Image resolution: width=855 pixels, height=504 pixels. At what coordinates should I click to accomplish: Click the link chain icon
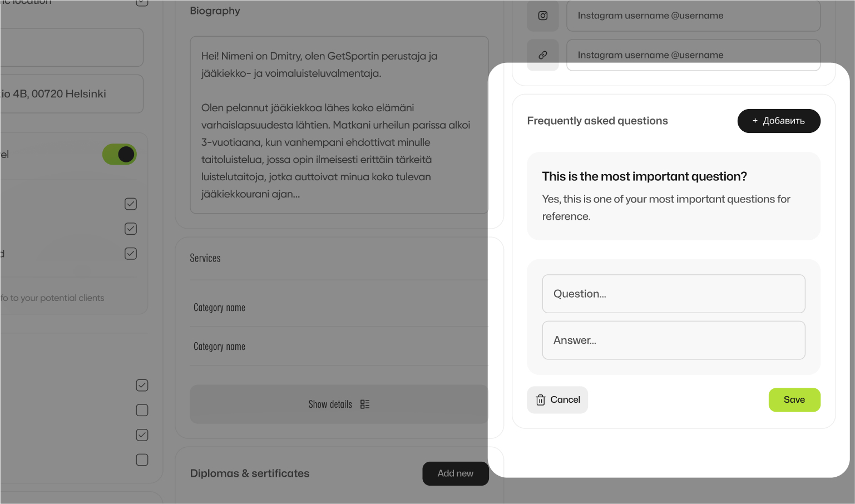tap(543, 55)
